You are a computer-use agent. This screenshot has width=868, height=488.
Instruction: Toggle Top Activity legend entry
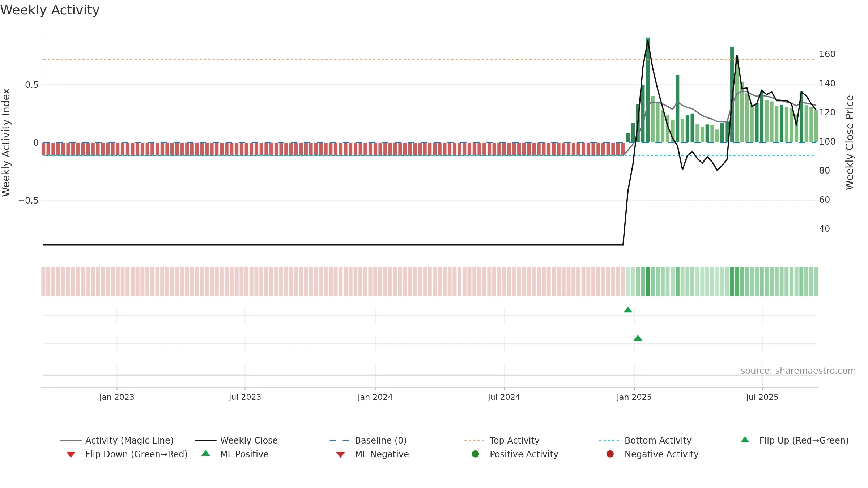502,440
